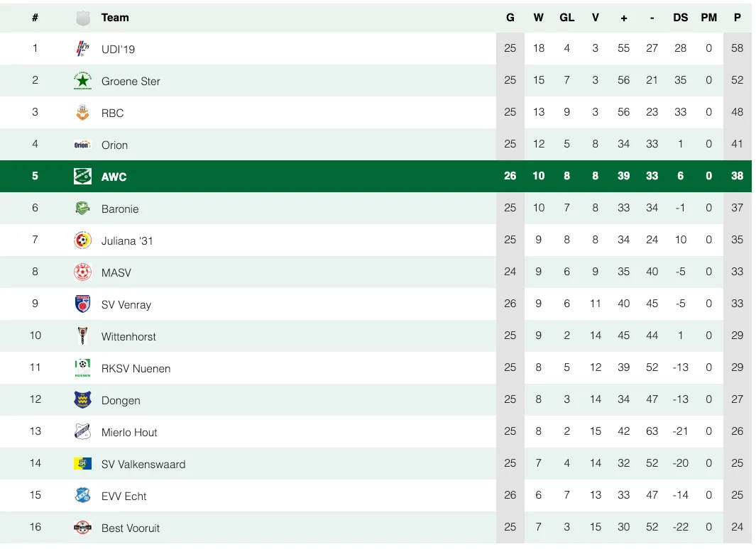Image resolution: width=756 pixels, height=549 pixels.
Task: Open the Wittenhorst team link
Action: (x=128, y=337)
